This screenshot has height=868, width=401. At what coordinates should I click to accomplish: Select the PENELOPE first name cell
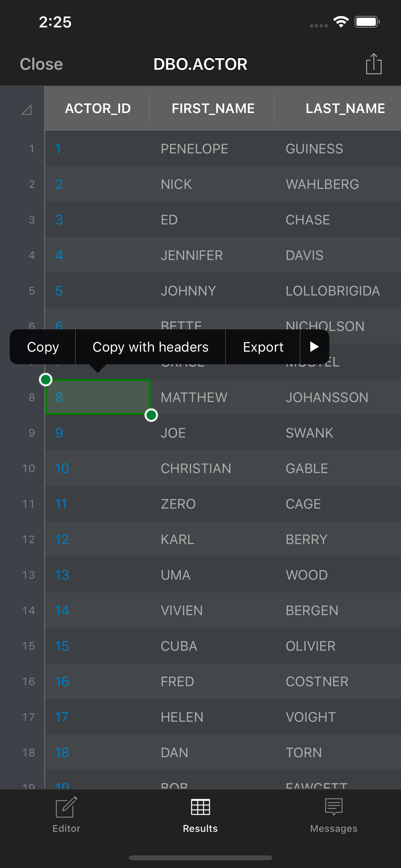point(194,149)
